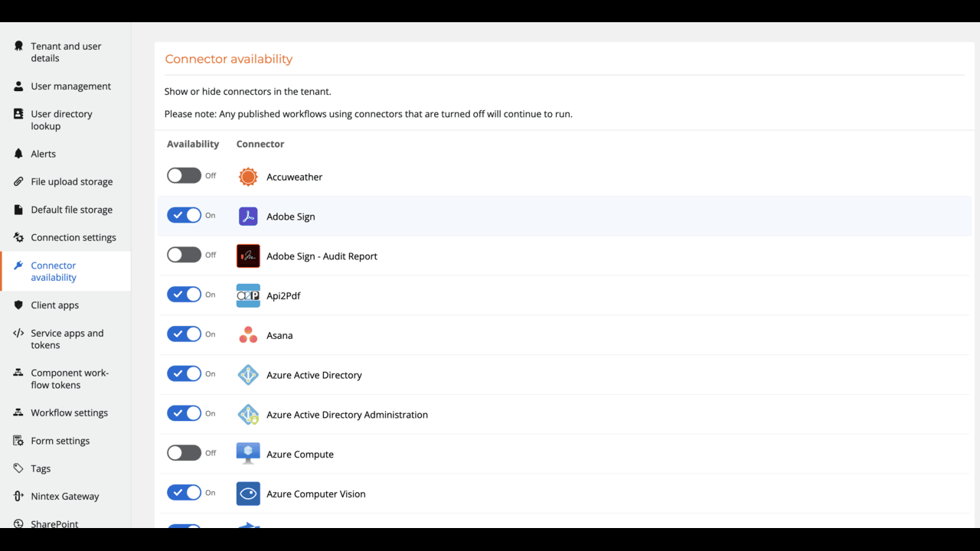Click the Adobe Sign connector icon
Image resolution: width=980 pixels, height=551 pixels.
tap(248, 217)
